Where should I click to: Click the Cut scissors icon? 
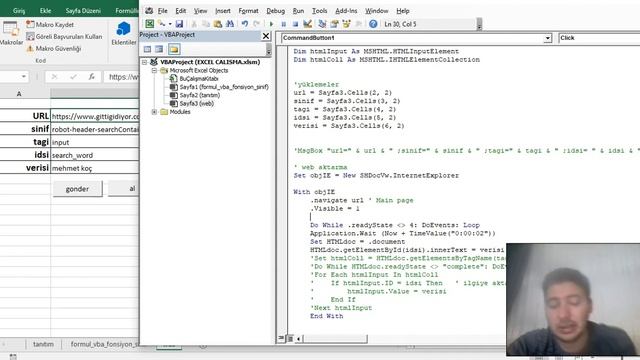(x=194, y=24)
